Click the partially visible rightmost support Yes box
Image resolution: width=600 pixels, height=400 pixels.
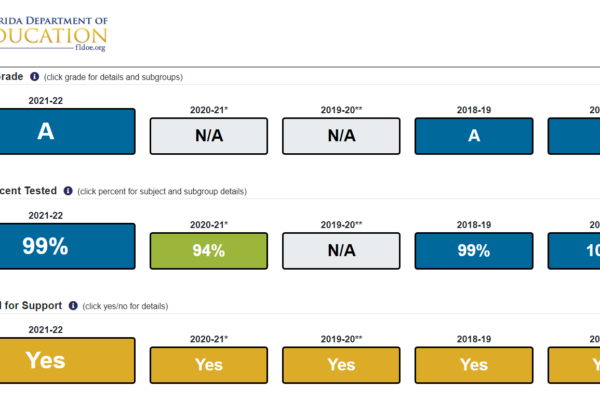573,364
